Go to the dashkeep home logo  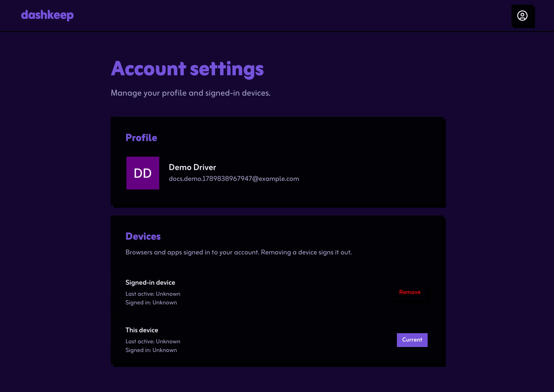47,15
